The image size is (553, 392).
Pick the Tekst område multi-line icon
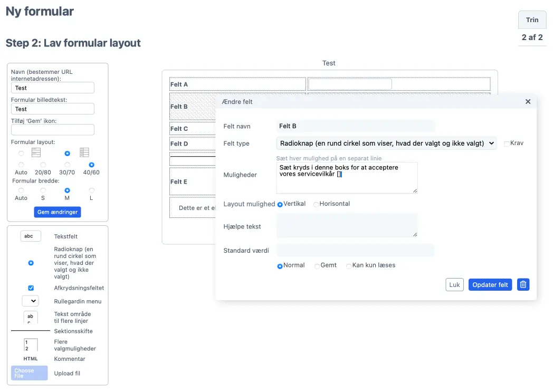pos(30,317)
